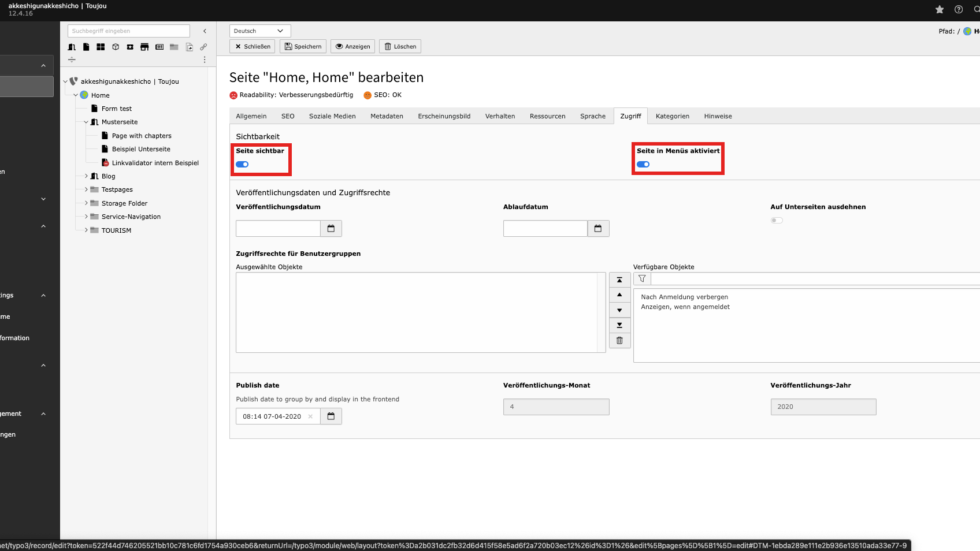
Task: Collapse the Musterseite tree node
Action: [86, 122]
